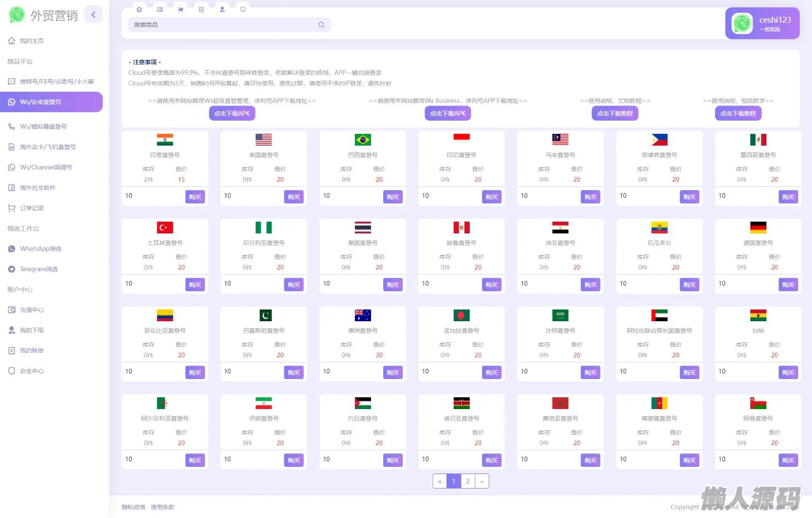Click the user-with-badge icon in top toolbar
The height and width of the screenshot is (518, 812).
point(222,9)
